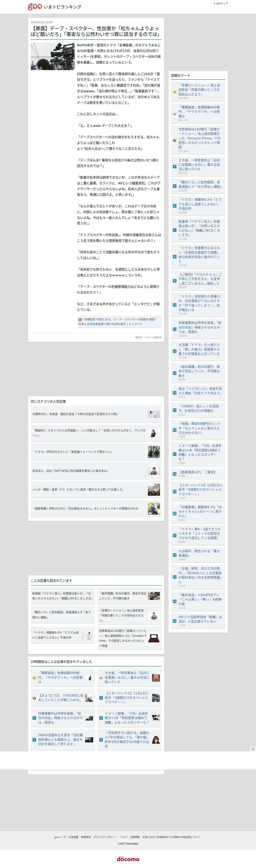The width and height of the screenshot is (256, 868).
Task: Open SNSの当面休止を宣言 article link
Action: point(61,740)
